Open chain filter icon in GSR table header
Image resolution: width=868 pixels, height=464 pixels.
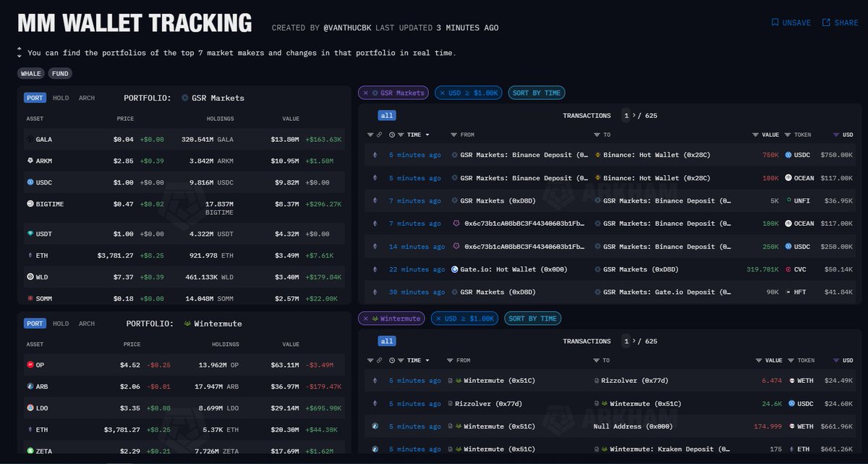370,135
